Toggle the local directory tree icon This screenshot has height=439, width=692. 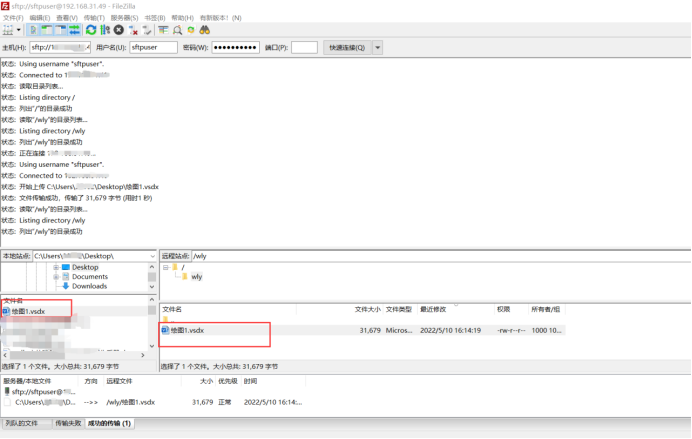click(x=47, y=30)
